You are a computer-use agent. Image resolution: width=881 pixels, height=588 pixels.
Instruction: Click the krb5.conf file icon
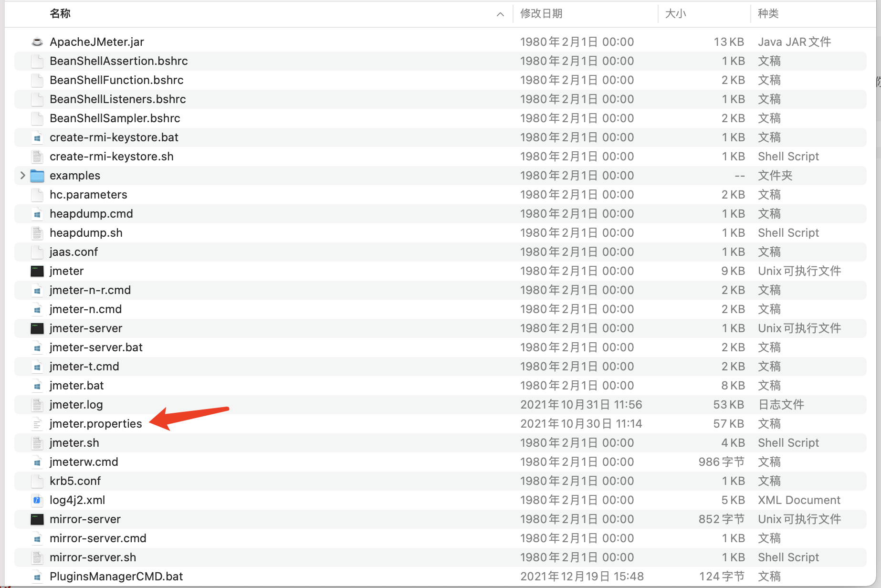point(37,481)
